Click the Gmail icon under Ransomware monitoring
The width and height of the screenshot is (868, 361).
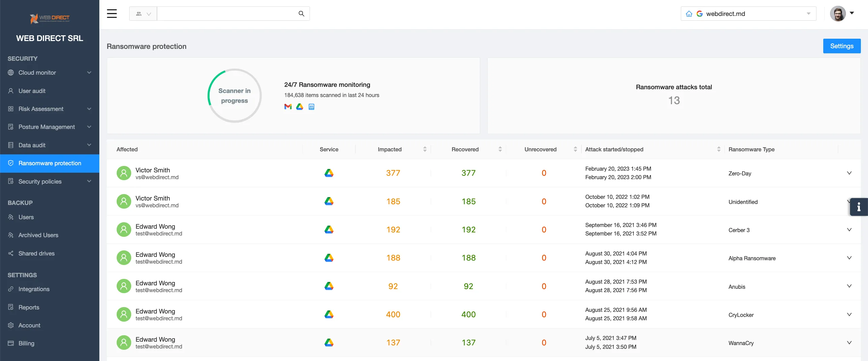pyautogui.click(x=288, y=107)
